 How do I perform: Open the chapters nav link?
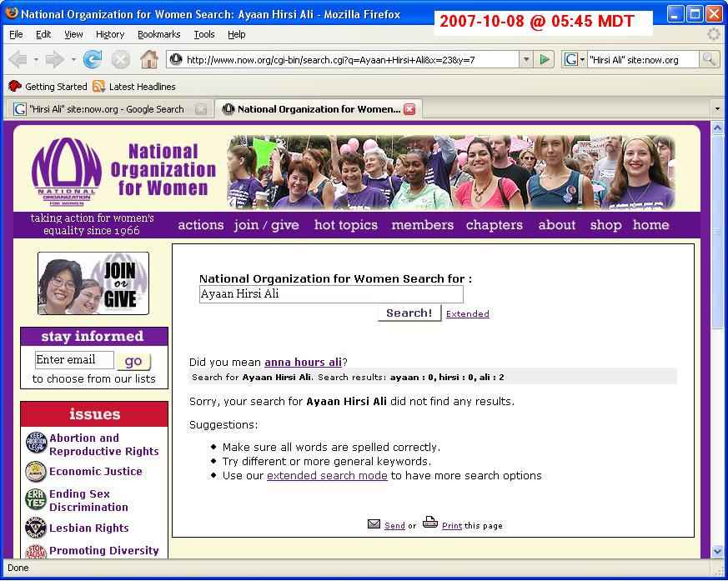[x=495, y=224]
